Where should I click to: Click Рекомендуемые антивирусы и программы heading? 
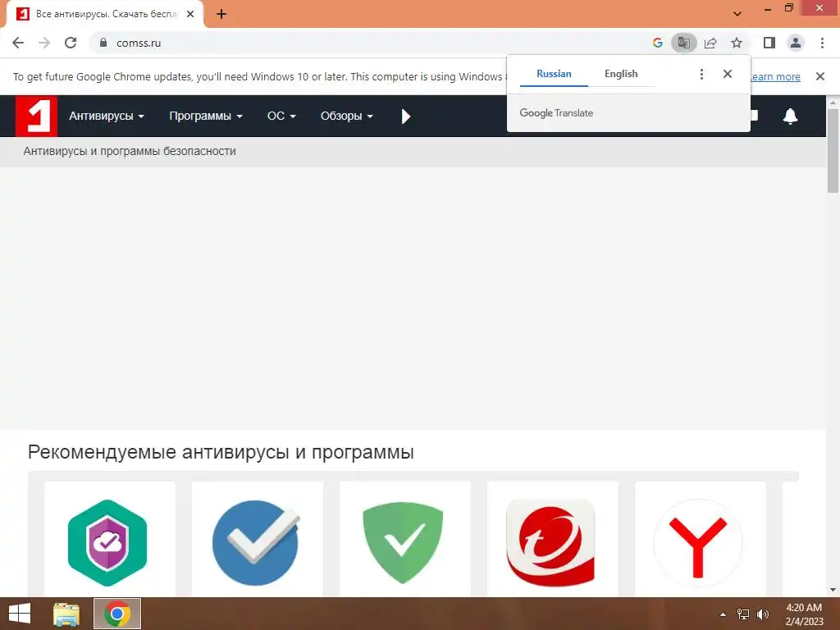221,452
